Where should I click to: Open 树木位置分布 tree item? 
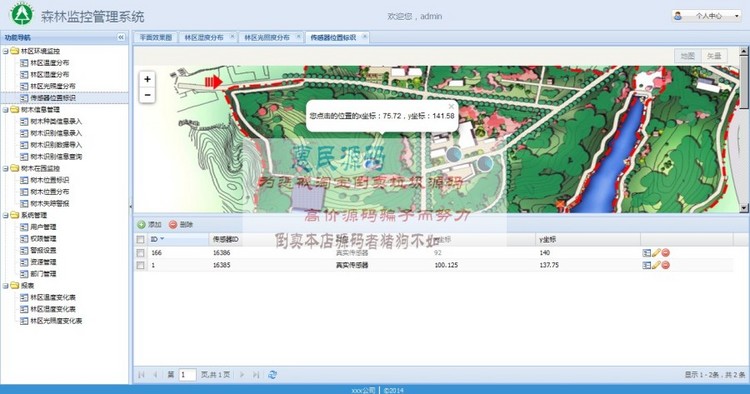coord(50,192)
